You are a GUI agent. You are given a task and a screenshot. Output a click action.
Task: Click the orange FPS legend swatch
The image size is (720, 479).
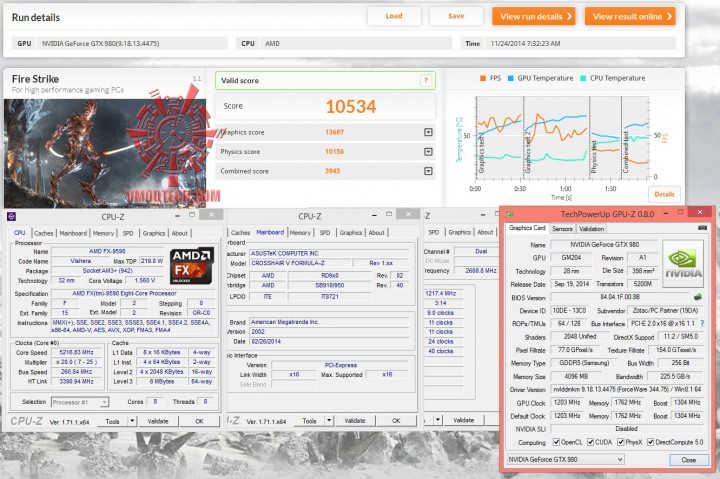pyautogui.click(x=483, y=78)
